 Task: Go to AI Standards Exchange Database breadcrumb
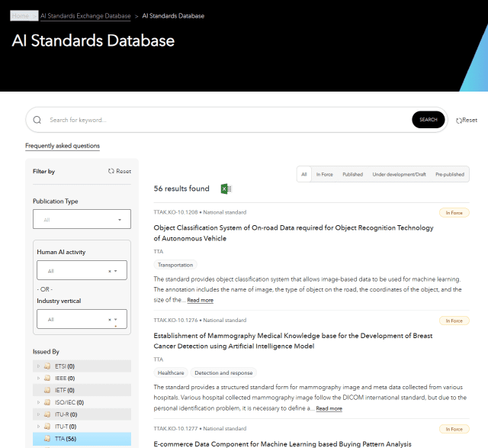85,15
